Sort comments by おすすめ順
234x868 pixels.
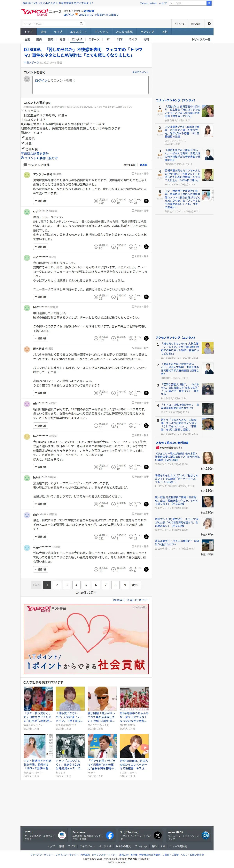[129, 165]
